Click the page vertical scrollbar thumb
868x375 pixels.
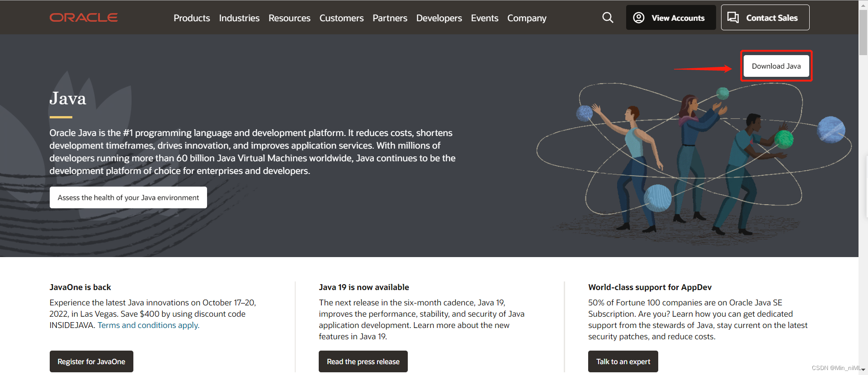pos(863,33)
